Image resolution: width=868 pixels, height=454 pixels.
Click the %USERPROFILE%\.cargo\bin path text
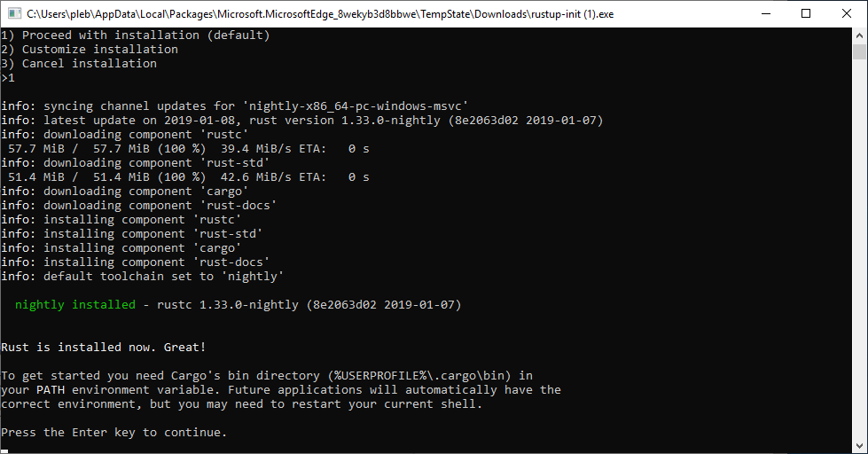(419, 375)
